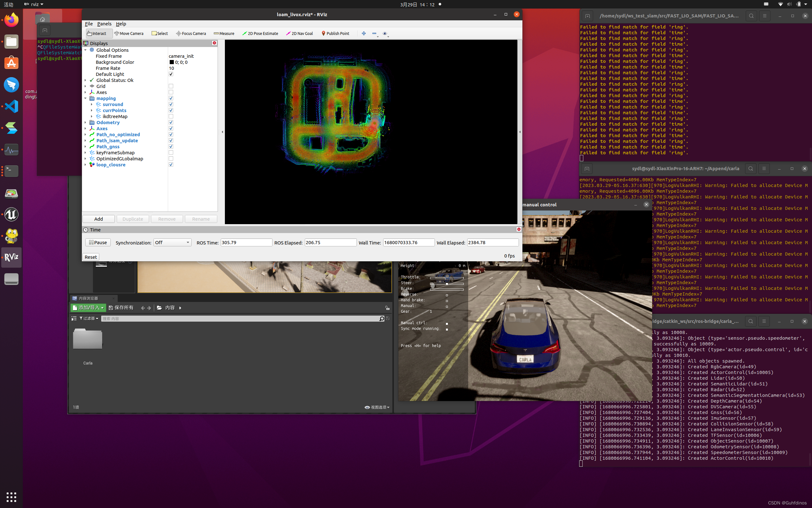
Task: Collapse the mapping group node
Action: click(x=85, y=98)
